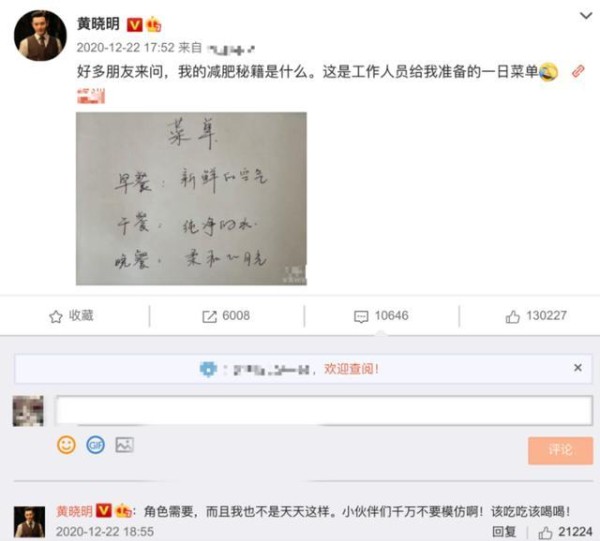The image size is (600, 541).
Task: Repost using the 6008 share icon
Action: 226,316
